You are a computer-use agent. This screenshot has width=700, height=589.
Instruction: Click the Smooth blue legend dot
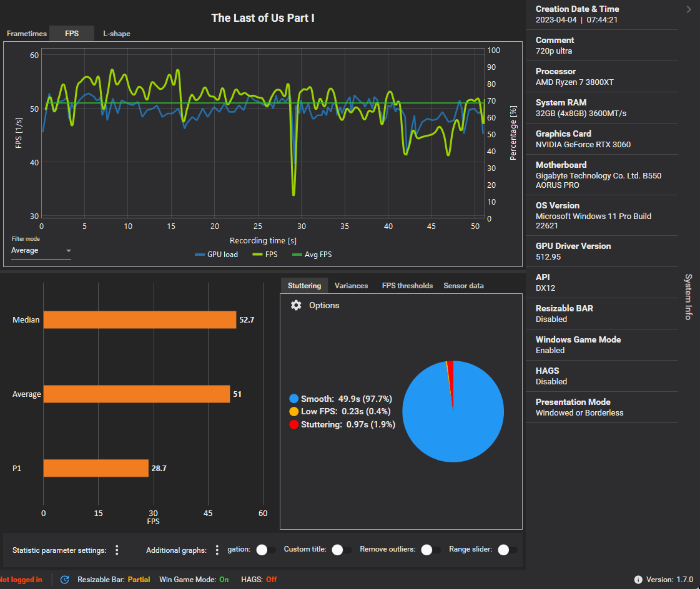click(293, 399)
